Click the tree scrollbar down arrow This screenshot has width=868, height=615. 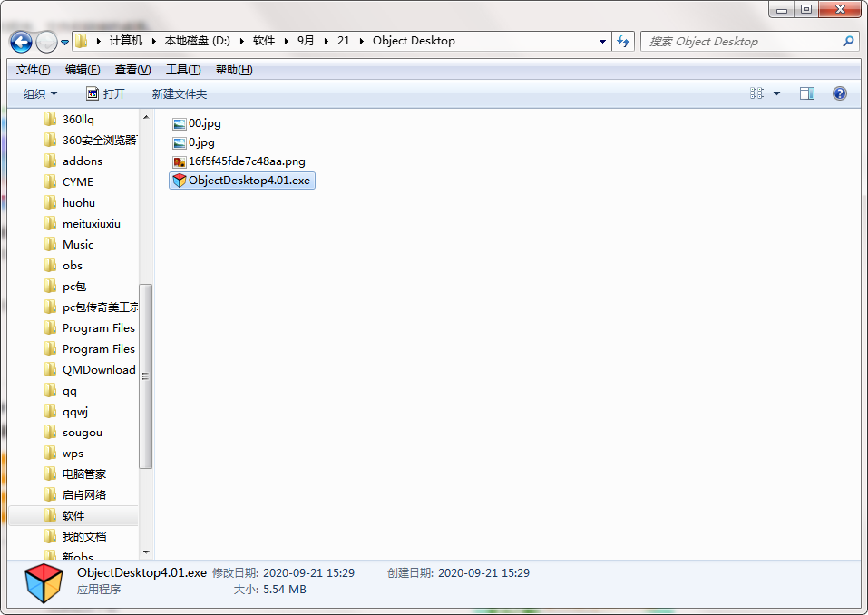click(x=146, y=552)
